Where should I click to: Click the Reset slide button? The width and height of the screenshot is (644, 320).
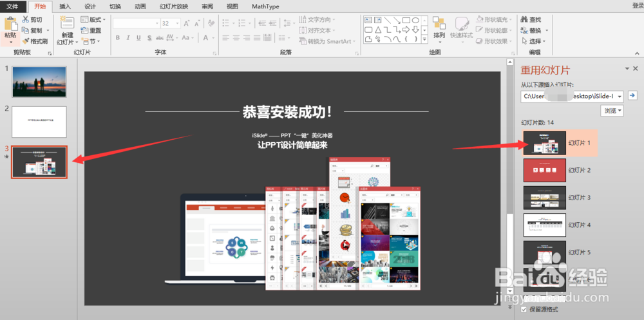click(x=91, y=30)
